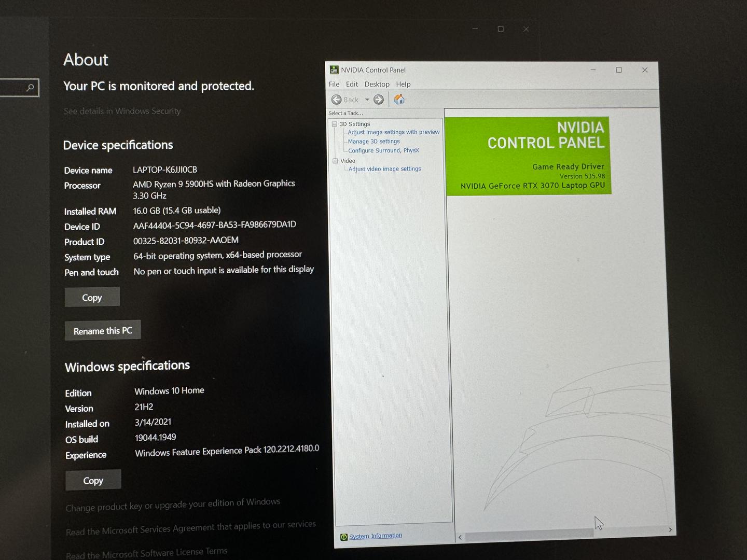Click the horizontal scrollbar thumb in NVIDIA panel
This screenshot has width=747, height=560.
pyautogui.click(x=529, y=535)
